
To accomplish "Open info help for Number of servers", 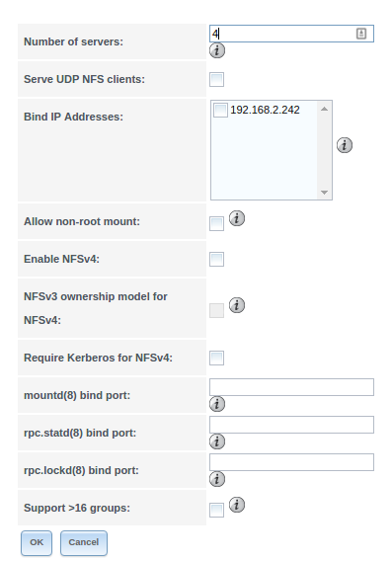I will pyautogui.click(x=217, y=50).
